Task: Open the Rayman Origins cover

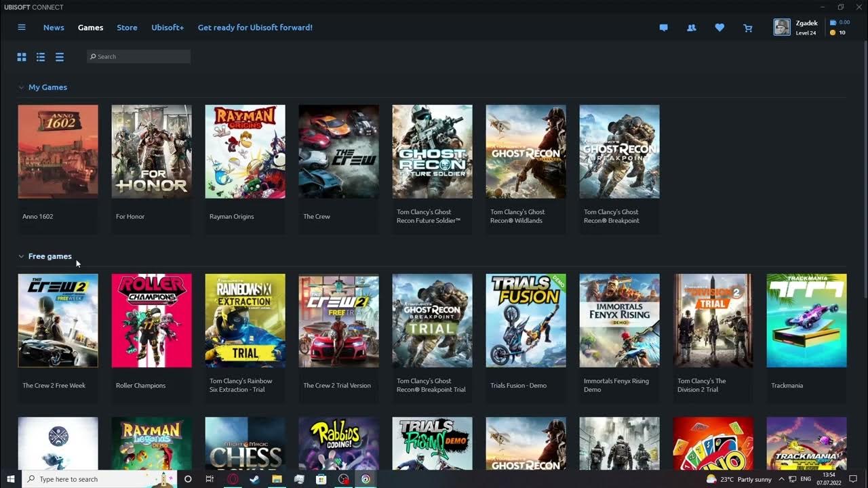Action: click(x=245, y=151)
